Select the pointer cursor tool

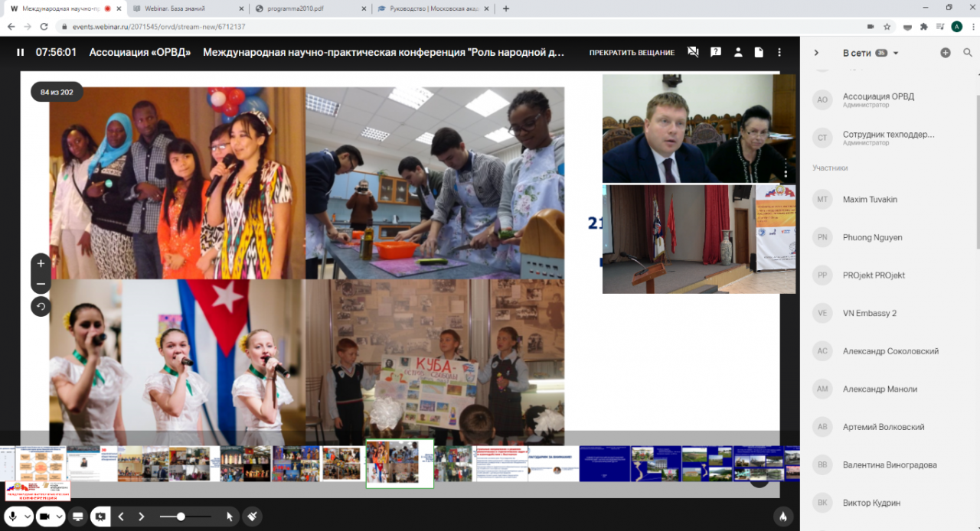(x=229, y=516)
